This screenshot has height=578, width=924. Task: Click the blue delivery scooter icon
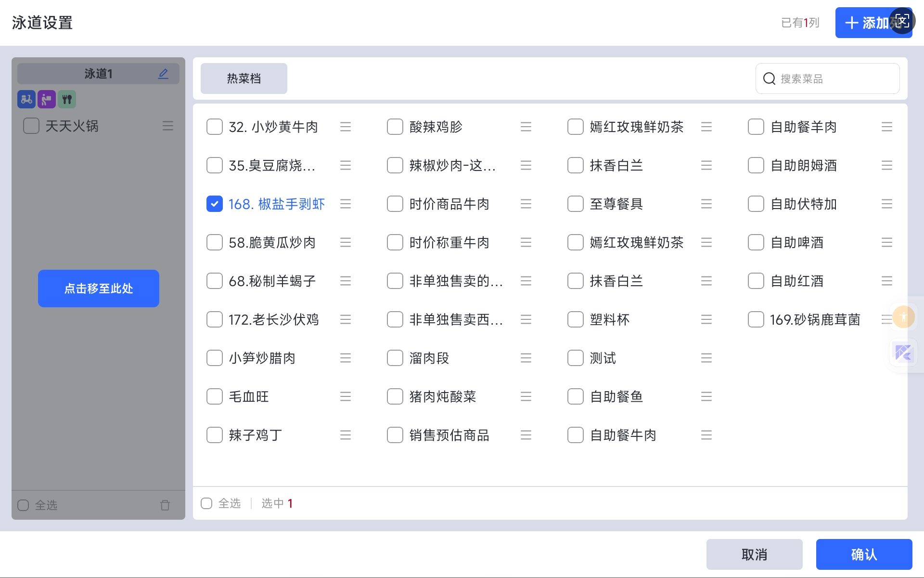pos(26,99)
